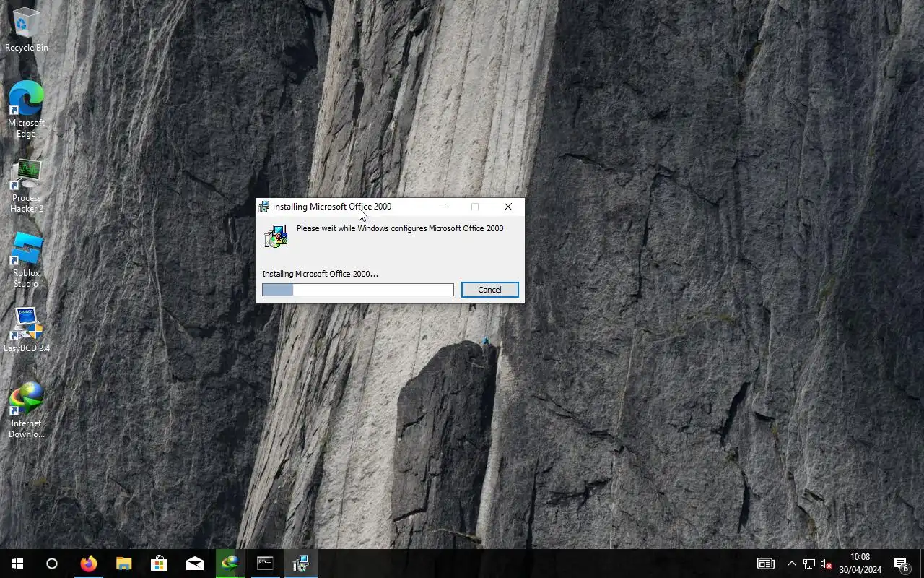Click the installation progress bar
Viewport: 924px width, 578px height.
pyautogui.click(x=358, y=290)
